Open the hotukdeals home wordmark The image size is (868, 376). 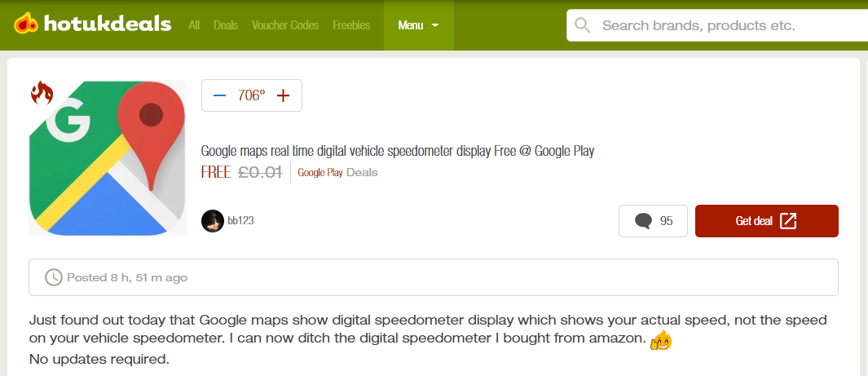[x=108, y=24]
